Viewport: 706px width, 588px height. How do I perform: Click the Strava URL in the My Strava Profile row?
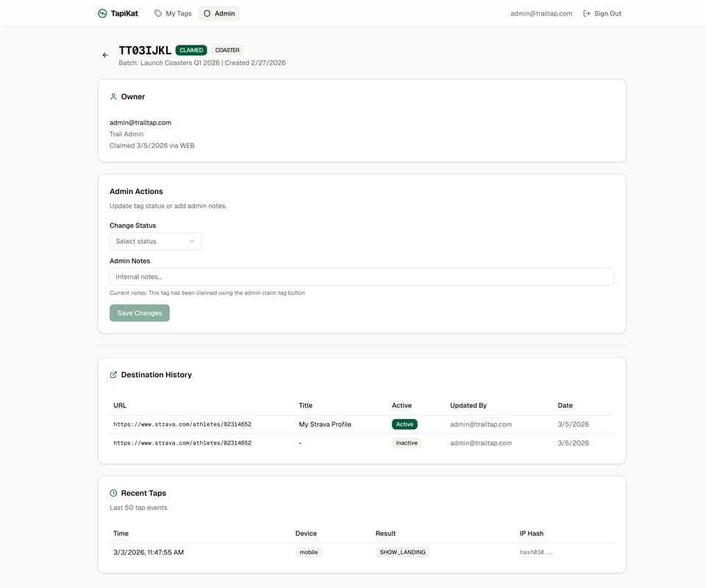(x=182, y=424)
